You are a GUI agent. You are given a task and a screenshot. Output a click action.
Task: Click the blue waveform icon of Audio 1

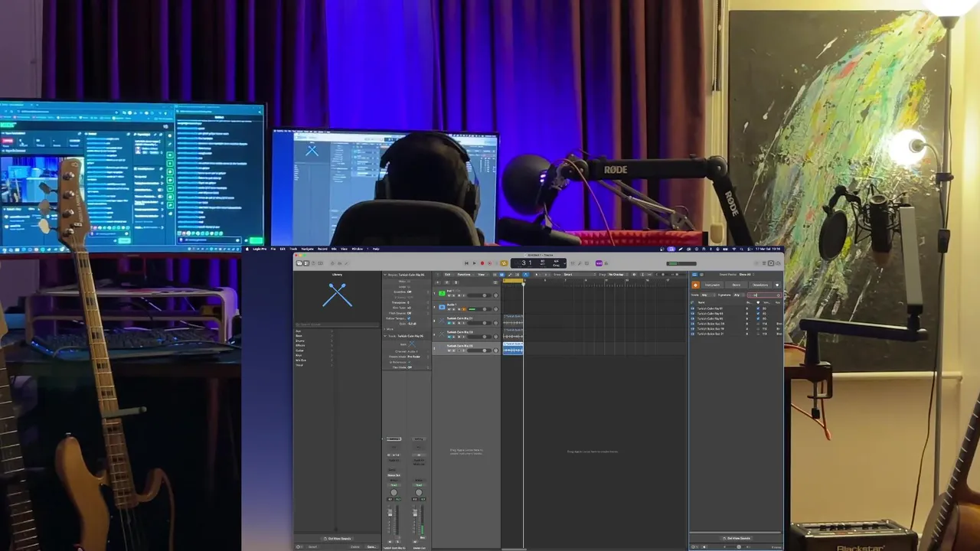point(442,307)
